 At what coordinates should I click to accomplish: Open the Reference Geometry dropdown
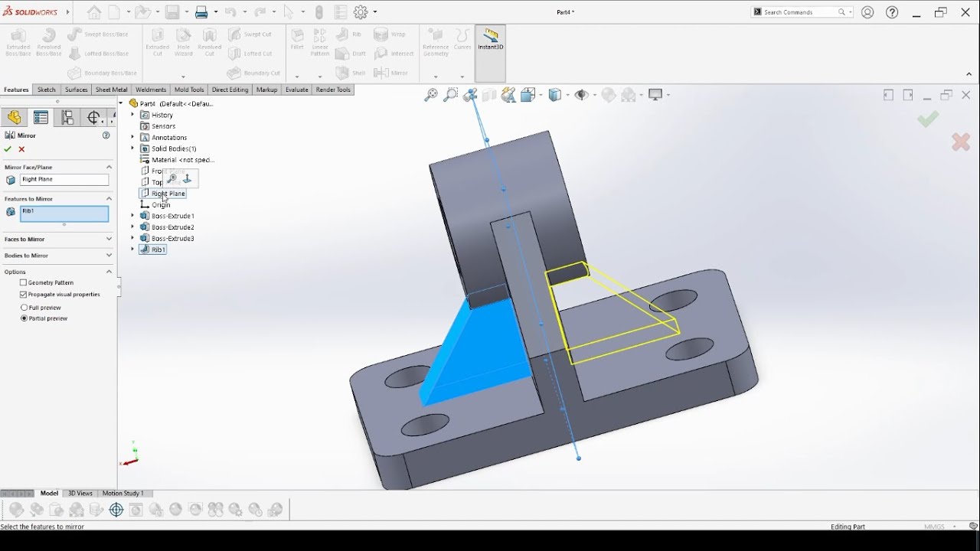point(436,77)
